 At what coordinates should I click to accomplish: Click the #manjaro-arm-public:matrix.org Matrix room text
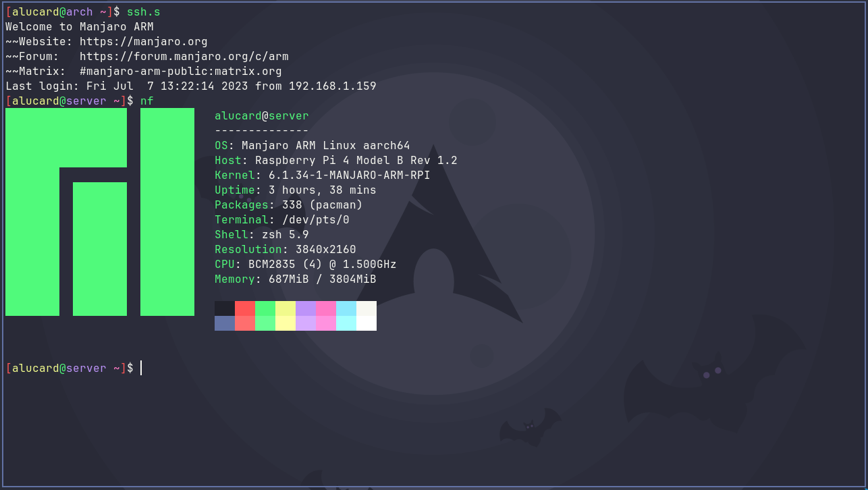181,72
